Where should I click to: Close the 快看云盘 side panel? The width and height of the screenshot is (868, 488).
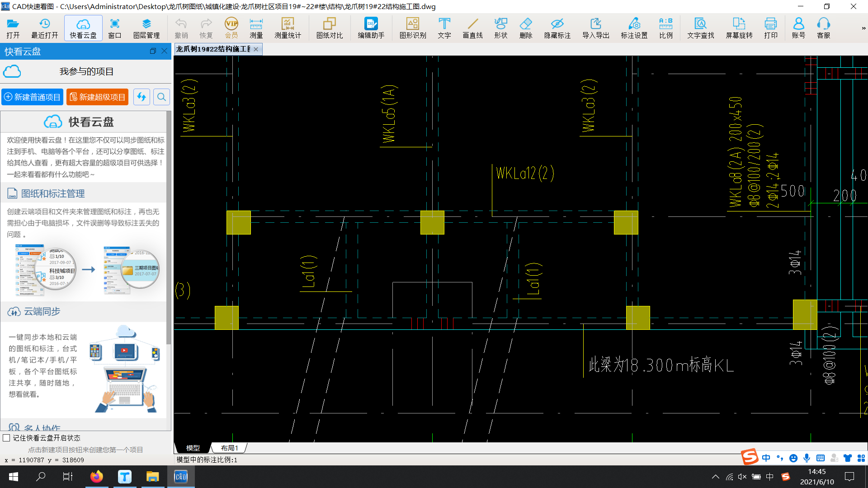(165, 51)
